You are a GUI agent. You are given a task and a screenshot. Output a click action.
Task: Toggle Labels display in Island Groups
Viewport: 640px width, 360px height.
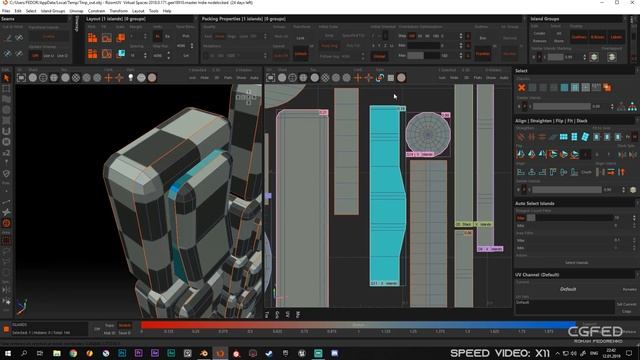(x=616, y=37)
